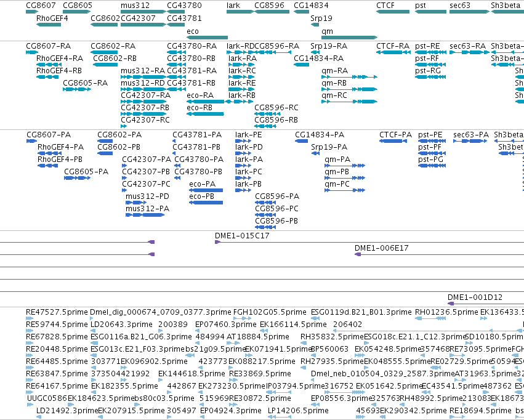Image resolution: width=524 pixels, height=420 pixels.
Task: Click the sec63 gene label
Action: [460, 6]
